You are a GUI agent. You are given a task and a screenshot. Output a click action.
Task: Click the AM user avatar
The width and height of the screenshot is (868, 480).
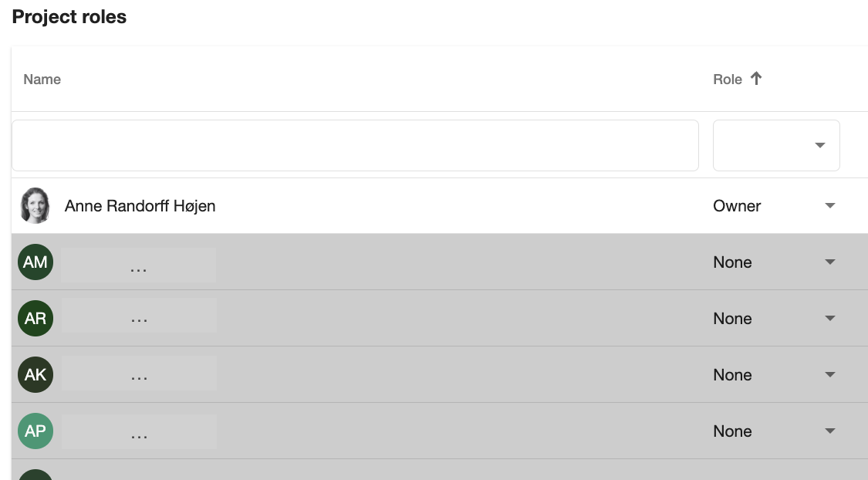click(35, 262)
